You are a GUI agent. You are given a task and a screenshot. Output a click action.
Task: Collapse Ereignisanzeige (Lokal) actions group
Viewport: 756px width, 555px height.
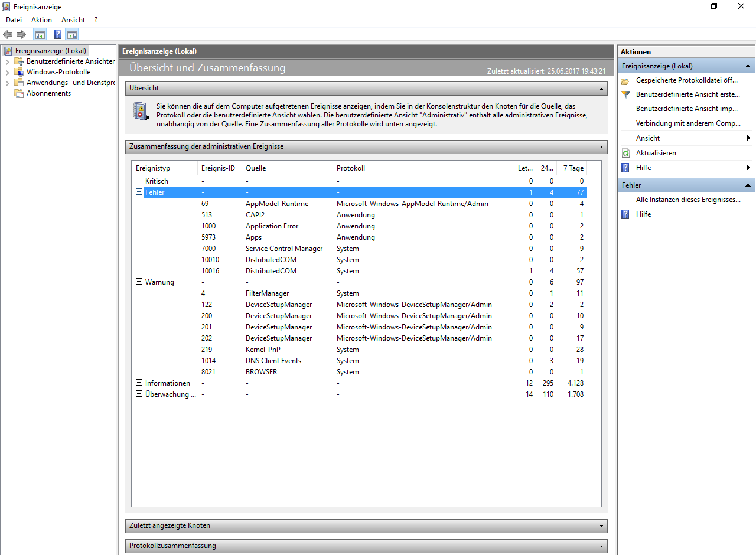(748, 66)
